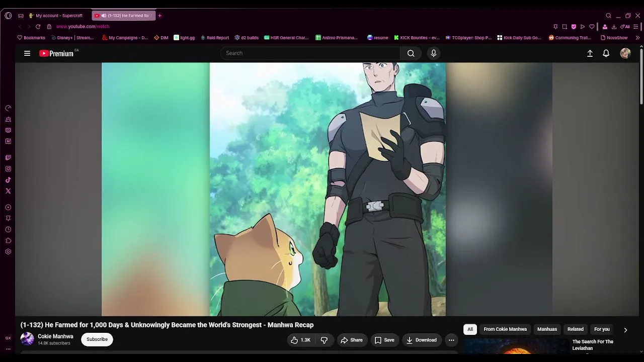Open the Communing Trail bookmark
The width and height of the screenshot is (644, 362).
tap(570, 38)
